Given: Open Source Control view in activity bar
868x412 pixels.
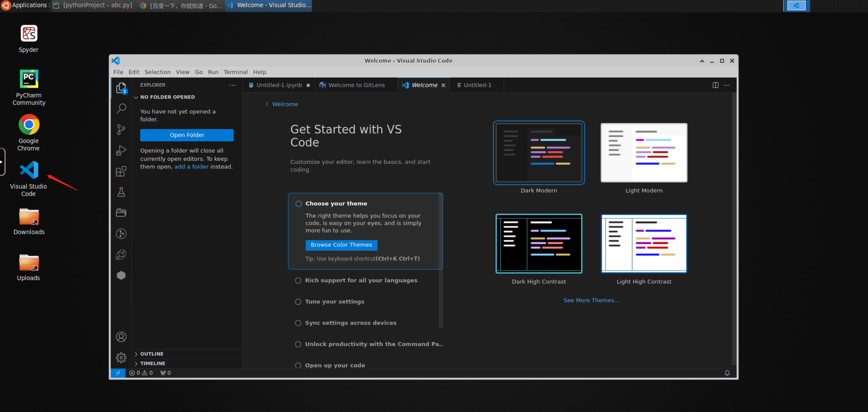Looking at the screenshot, I should point(121,129).
